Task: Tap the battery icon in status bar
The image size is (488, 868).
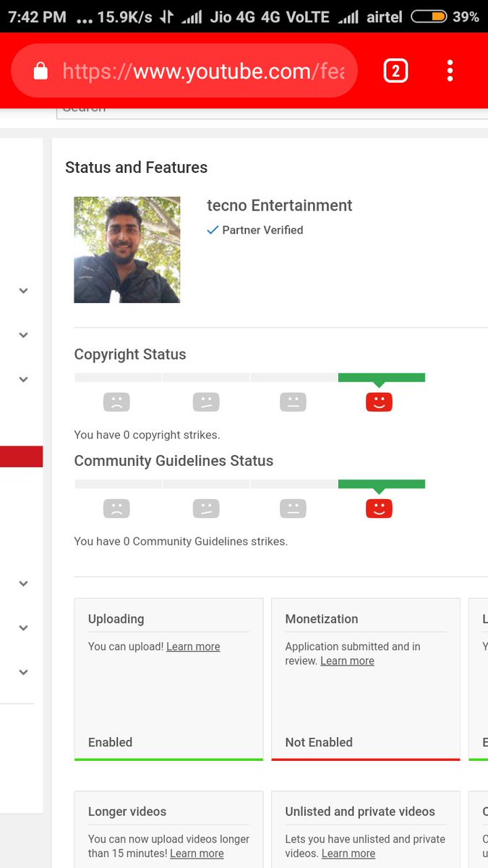Action: pyautogui.click(x=429, y=17)
